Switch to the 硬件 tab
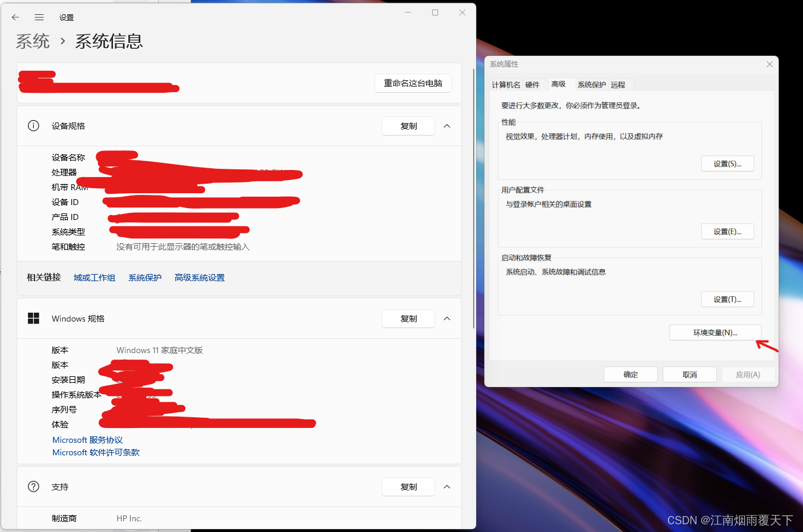This screenshot has height=532, width=803. (533, 85)
